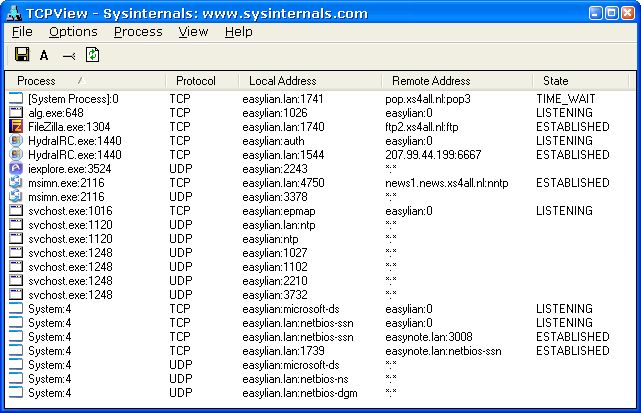Click the Save floppy disk toolbar icon
The image size is (641, 413).
point(22,54)
